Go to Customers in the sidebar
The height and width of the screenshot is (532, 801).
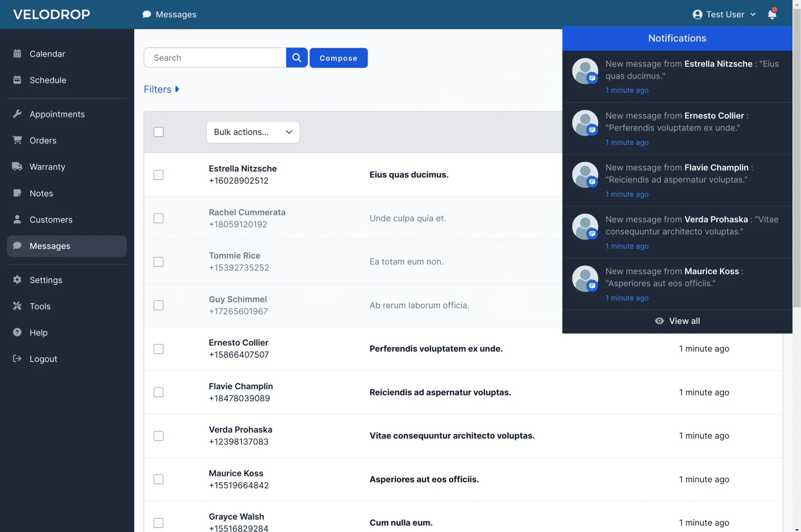pyautogui.click(x=51, y=220)
